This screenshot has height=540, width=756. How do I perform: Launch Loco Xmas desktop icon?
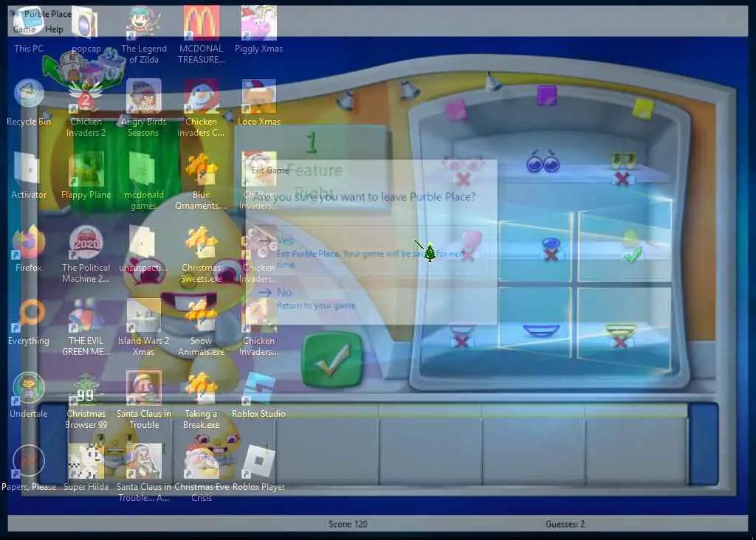[x=258, y=102]
